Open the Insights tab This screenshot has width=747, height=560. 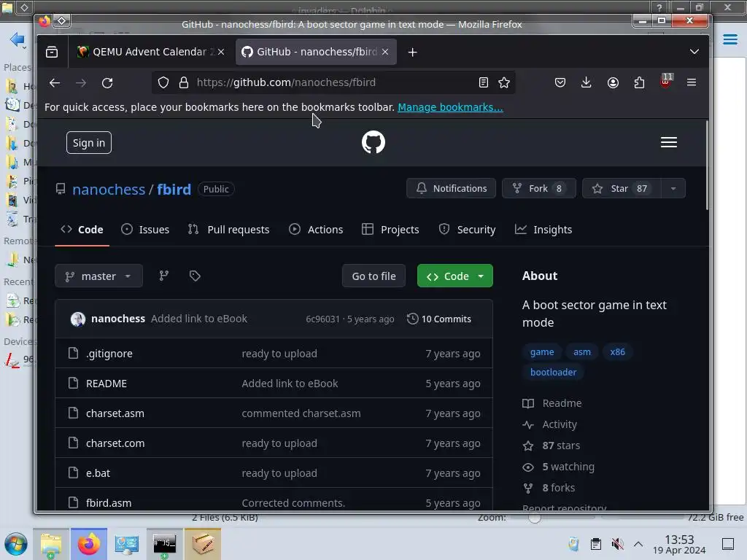point(543,230)
